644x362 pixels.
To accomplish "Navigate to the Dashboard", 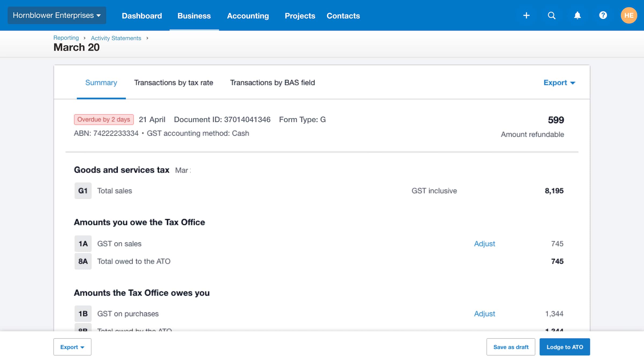I will [x=142, y=16].
